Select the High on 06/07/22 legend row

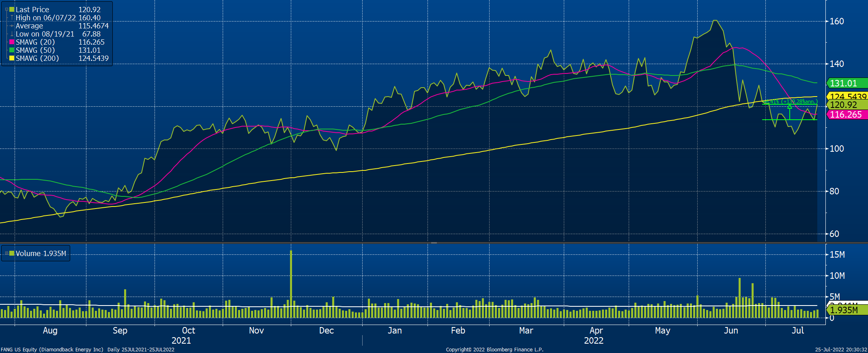(x=45, y=18)
